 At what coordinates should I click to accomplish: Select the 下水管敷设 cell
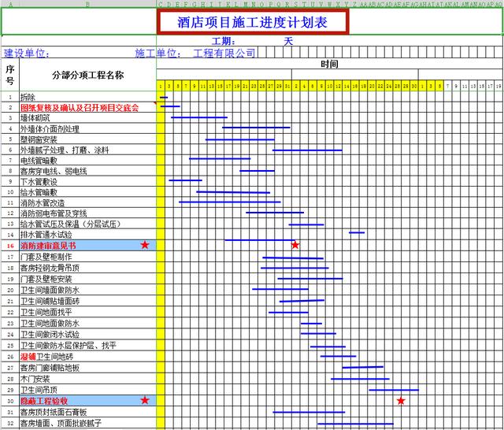tap(87, 182)
